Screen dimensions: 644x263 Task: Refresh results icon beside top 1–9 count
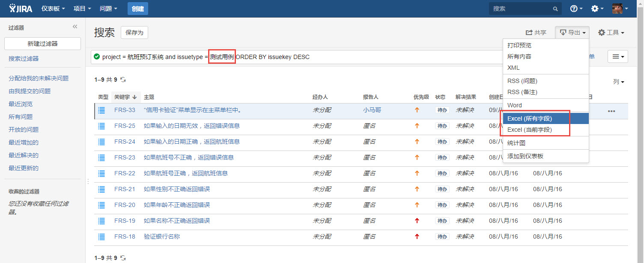(x=123, y=80)
